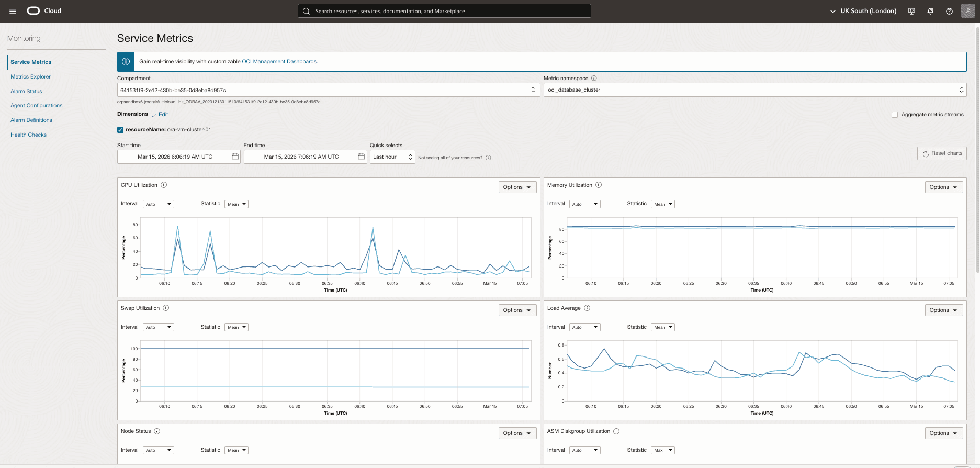Click the pencil icon beside Dimensions Edit
Image resolution: width=980 pixels, height=468 pixels.
(x=154, y=115)
